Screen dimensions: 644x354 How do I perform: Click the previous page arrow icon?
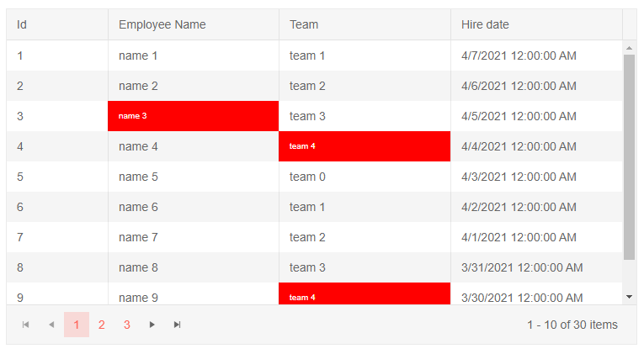coord(51,325)
